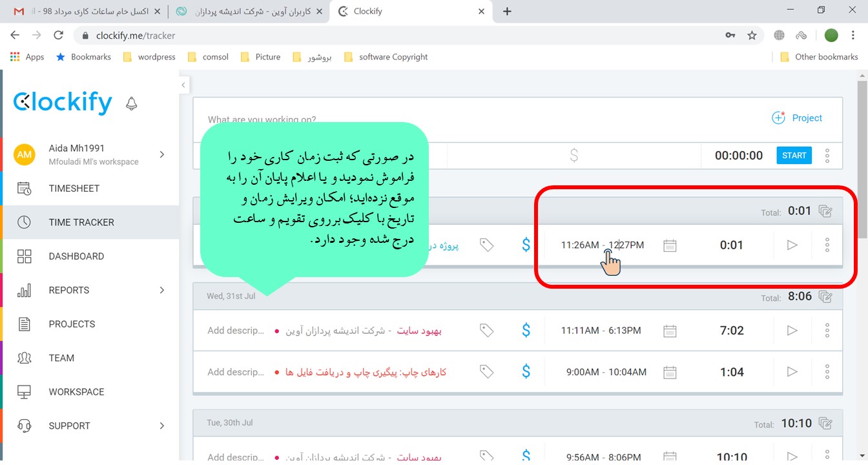868x465 pixels.
Task: Continue the 7:02 entry with play icon
Action: click(x=792, y=331)
